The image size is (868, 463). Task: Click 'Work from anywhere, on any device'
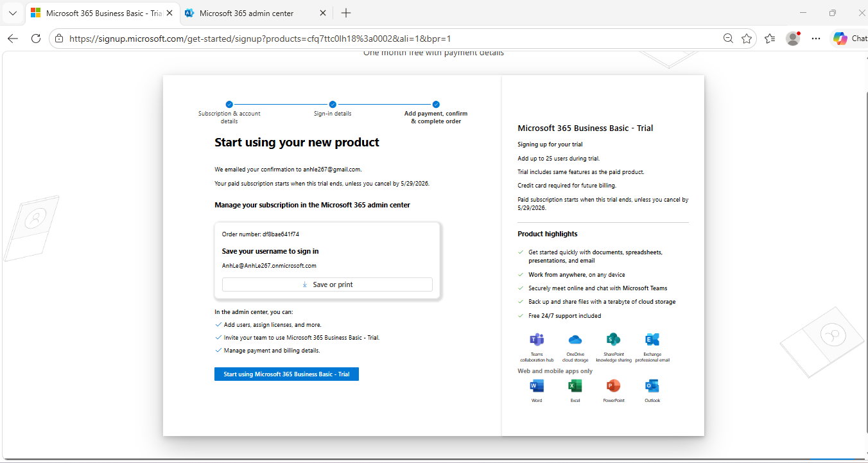tap(577, 275)
